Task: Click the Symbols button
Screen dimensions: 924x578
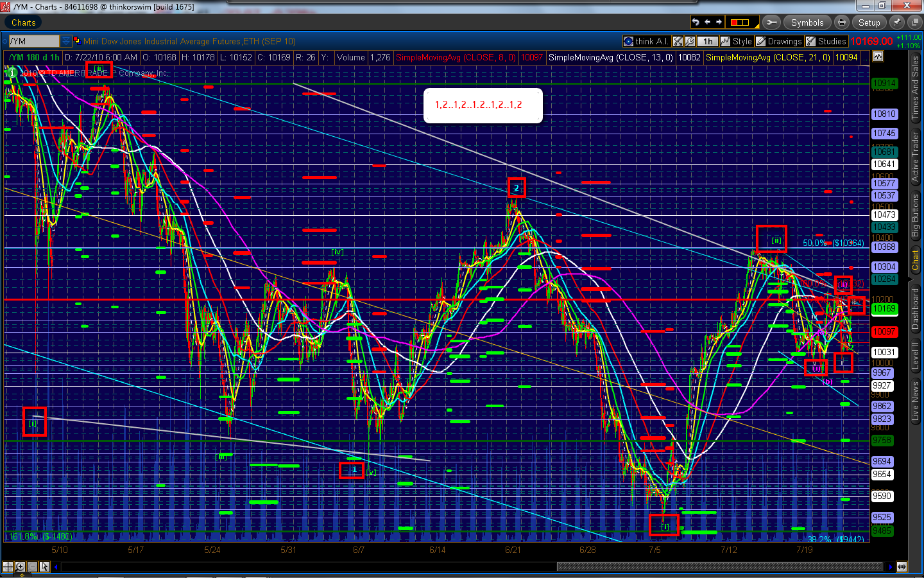Action: (x=807, y=22)
